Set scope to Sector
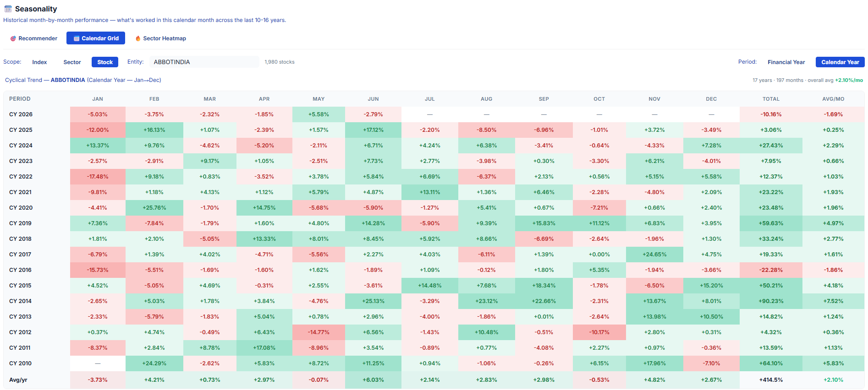This screenshot has width=868, height=390. pyautogui.click(x=72, y=62)
